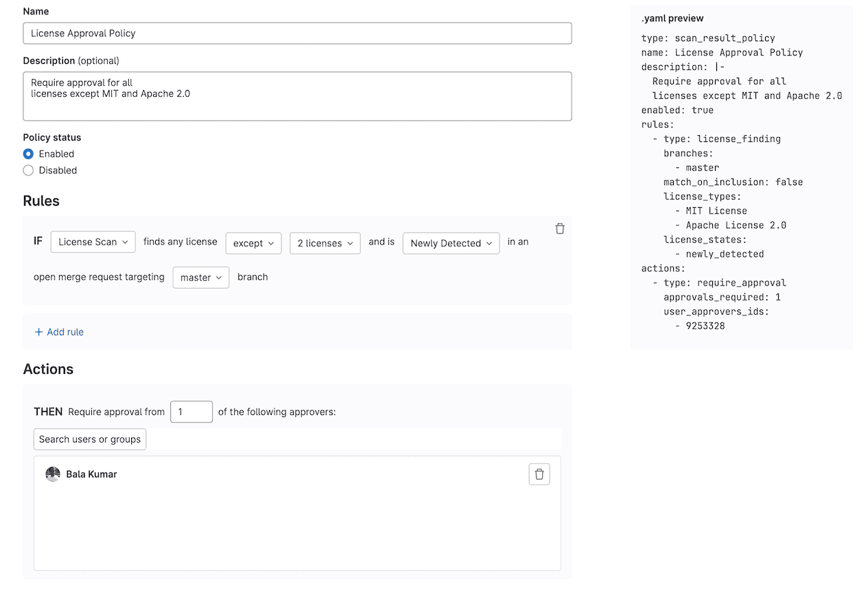Click the .yaml preview heading
This screenshot has width=868, height=592.
pos(672,19)
